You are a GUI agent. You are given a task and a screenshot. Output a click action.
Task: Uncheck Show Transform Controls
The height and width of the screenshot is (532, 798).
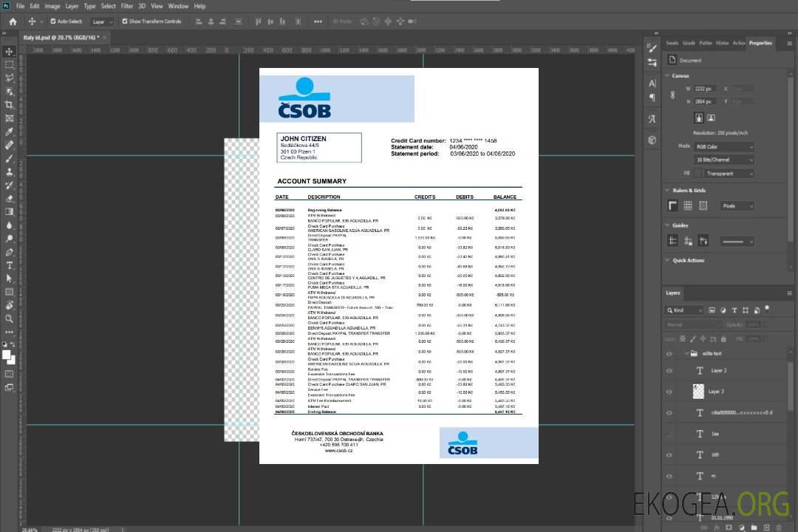pos(125,21)
